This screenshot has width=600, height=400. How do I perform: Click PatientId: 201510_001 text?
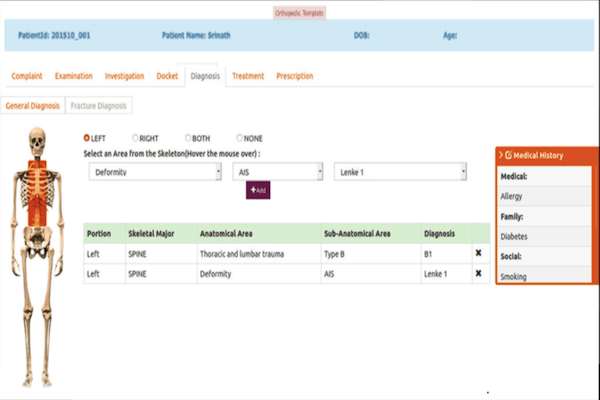click(x=54, y=35)
